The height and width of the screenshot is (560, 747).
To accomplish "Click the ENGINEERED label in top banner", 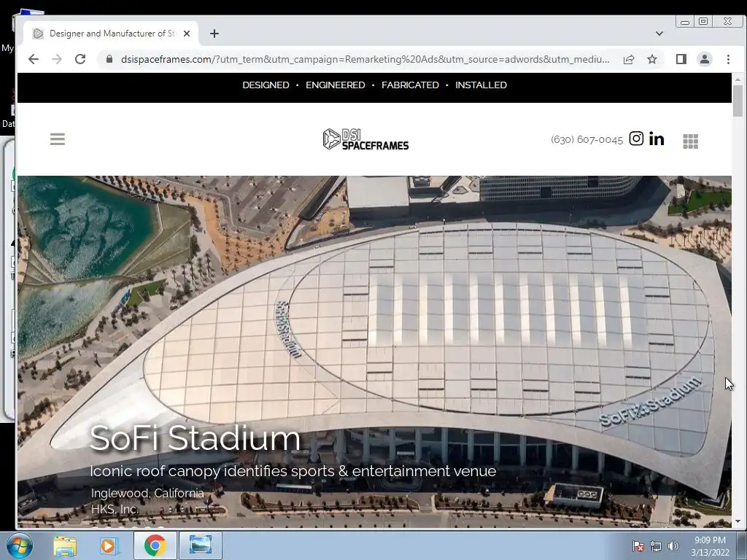I will click(336, 85).
